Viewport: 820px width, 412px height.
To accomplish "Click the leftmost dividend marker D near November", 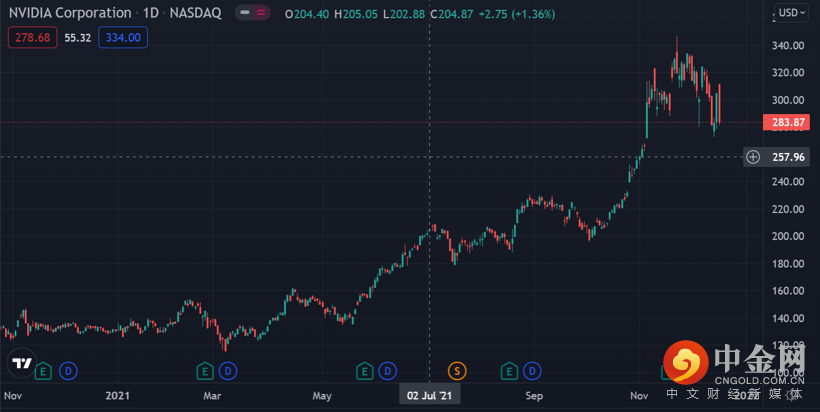I will pyautogui.click(x=67, y=371).
